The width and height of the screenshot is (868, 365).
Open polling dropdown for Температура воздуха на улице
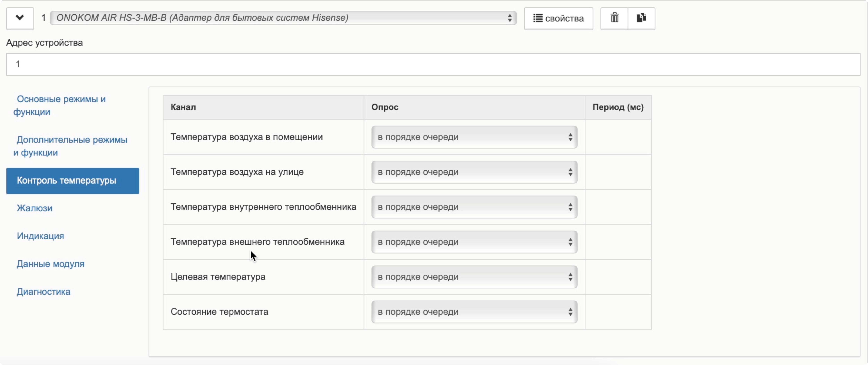point(474,172)
